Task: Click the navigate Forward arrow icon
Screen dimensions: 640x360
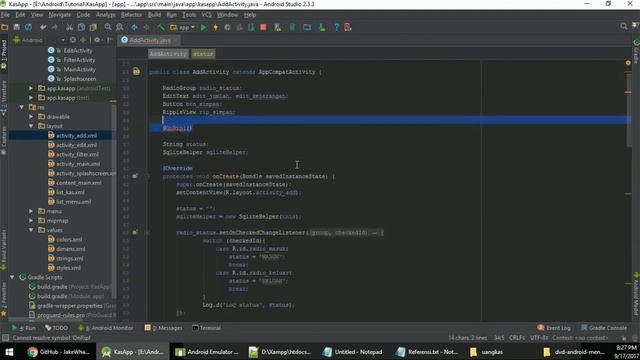Action: pyautogui.click(x=146, y=27)
